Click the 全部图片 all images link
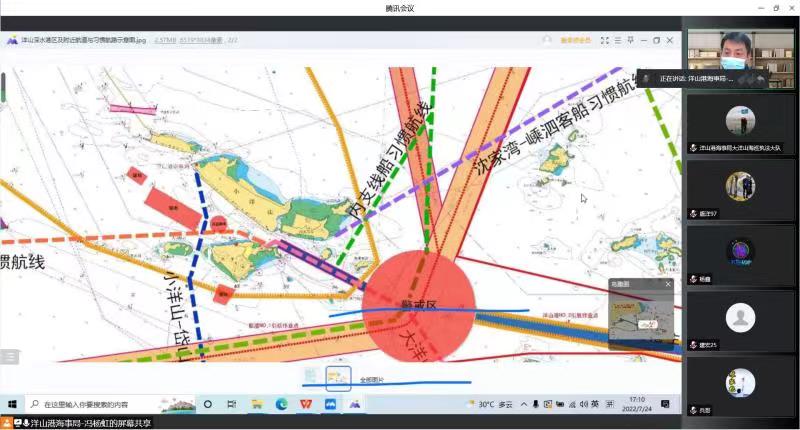800x430 pixels. [x=371, y=380]
